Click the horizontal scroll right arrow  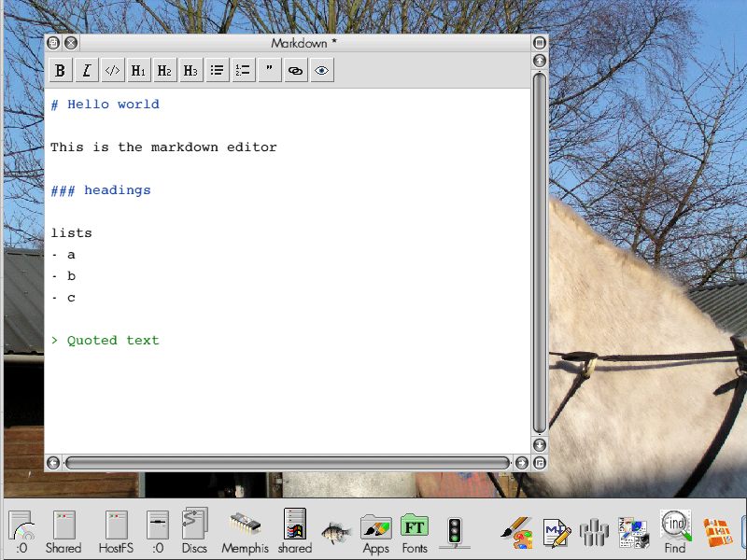[522, 463]
